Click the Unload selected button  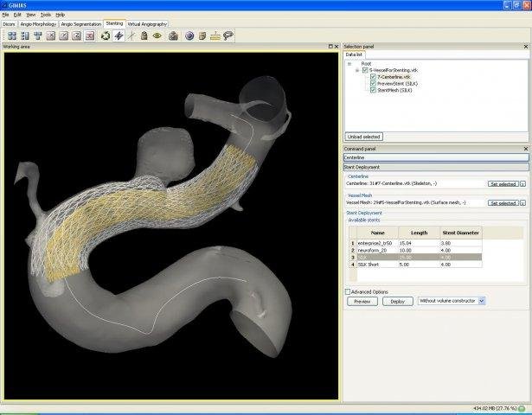(x=363, y=137)
